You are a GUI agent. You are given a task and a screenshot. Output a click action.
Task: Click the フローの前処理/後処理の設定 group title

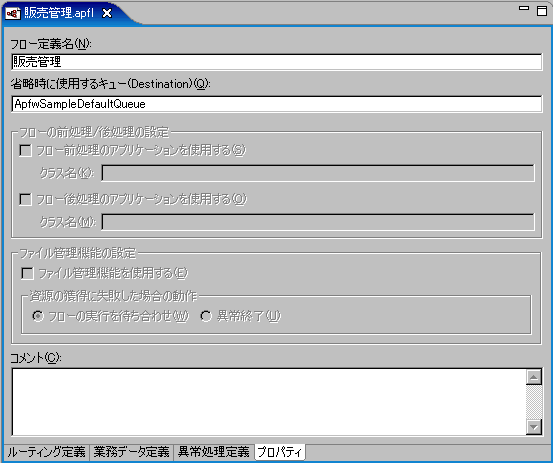click(x=95, y=133)
